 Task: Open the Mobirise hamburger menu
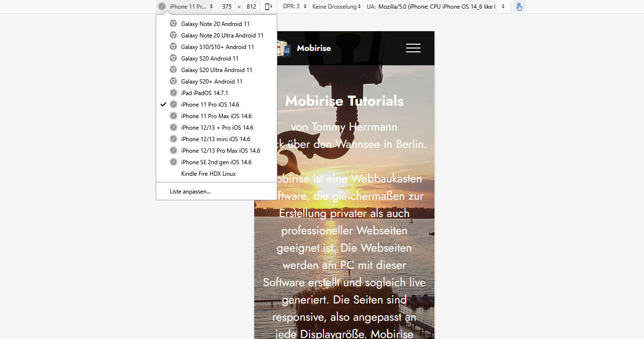click(413, 48)
